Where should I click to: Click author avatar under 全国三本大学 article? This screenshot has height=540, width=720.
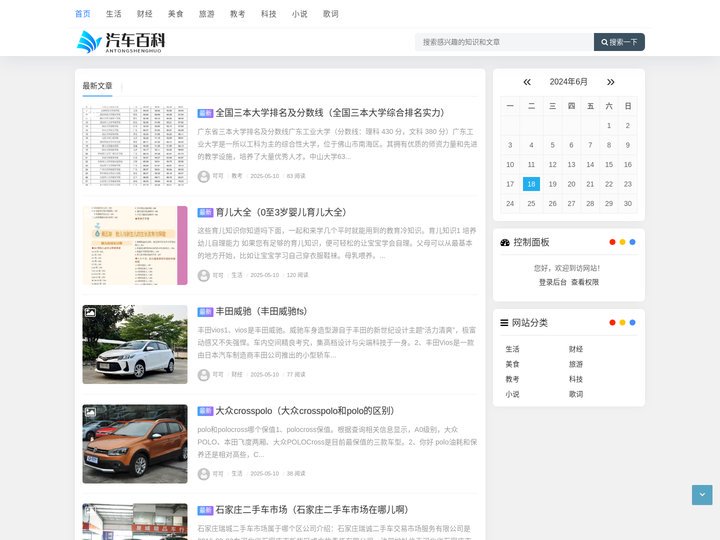pos(203,176)
